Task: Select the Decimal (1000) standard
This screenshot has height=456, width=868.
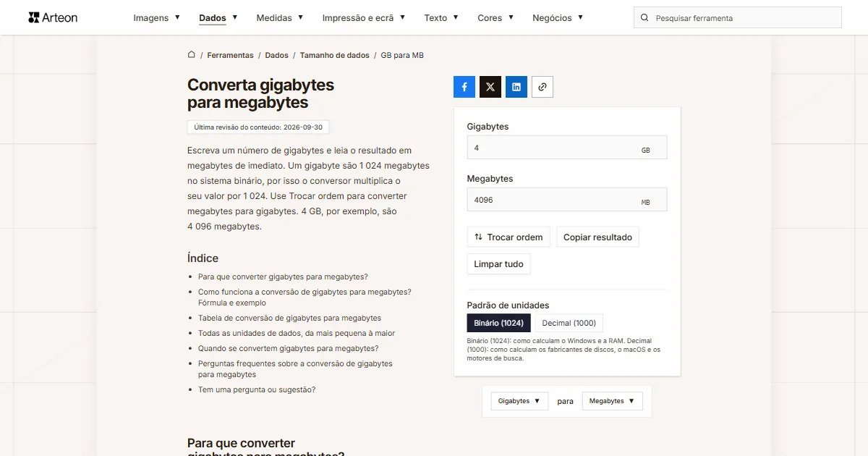Action: pyautogui.click(x=569, y=323)
